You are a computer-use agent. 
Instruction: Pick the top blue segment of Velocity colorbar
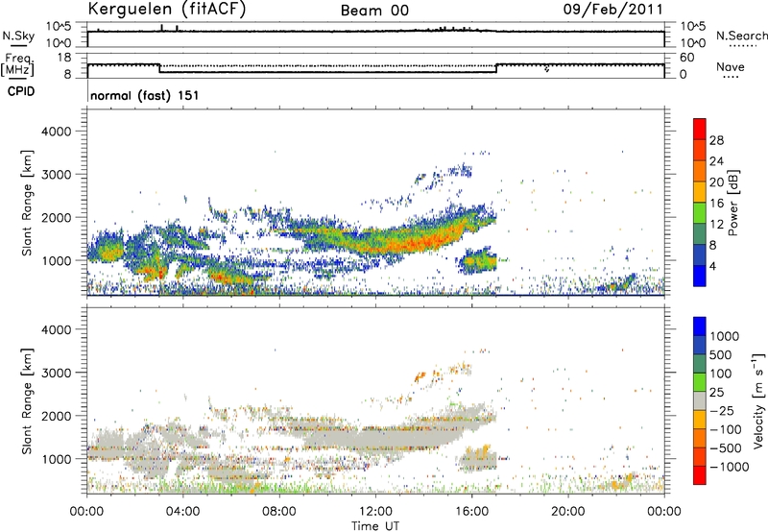(700, 326)
